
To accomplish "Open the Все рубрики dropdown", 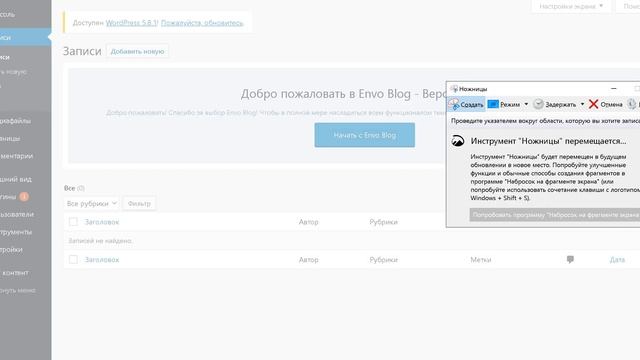I will [x=91, y=203].
